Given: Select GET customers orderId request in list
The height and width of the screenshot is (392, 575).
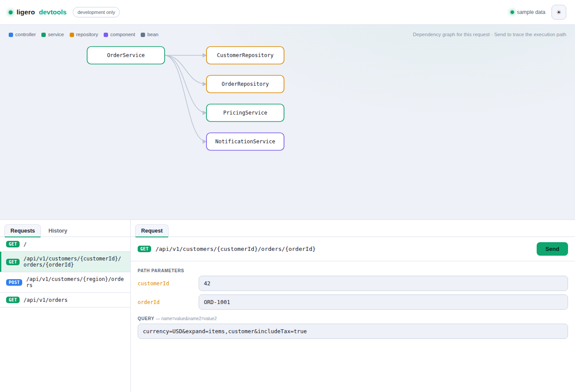Looking at the screenshot, I should click(65, 262).
